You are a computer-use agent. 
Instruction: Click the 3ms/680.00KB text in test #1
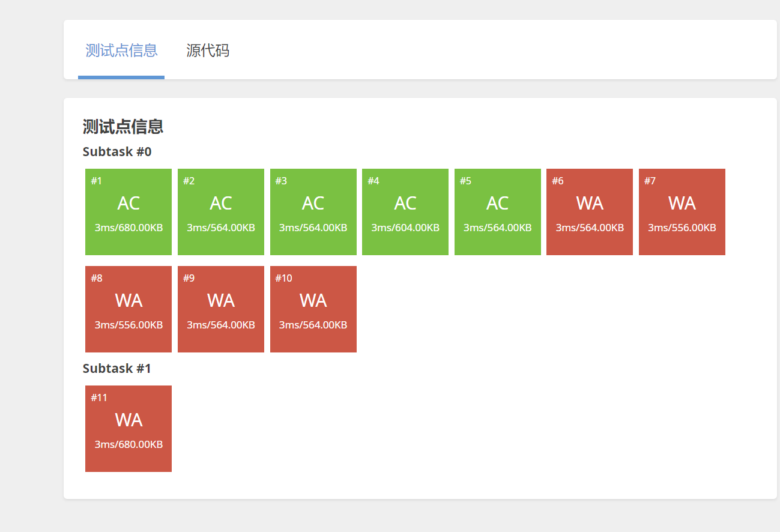[128, 228]
